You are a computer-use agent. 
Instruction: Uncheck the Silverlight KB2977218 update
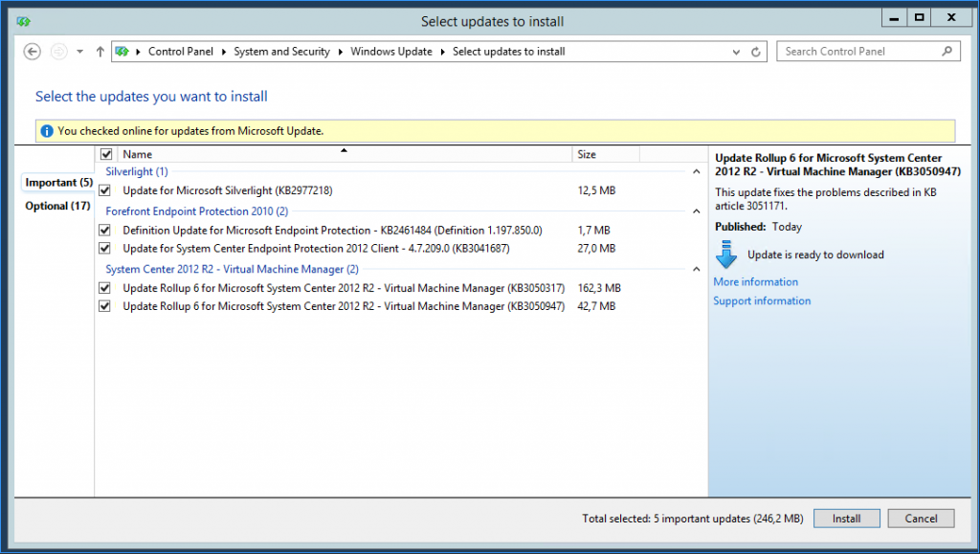pos(104,190)
